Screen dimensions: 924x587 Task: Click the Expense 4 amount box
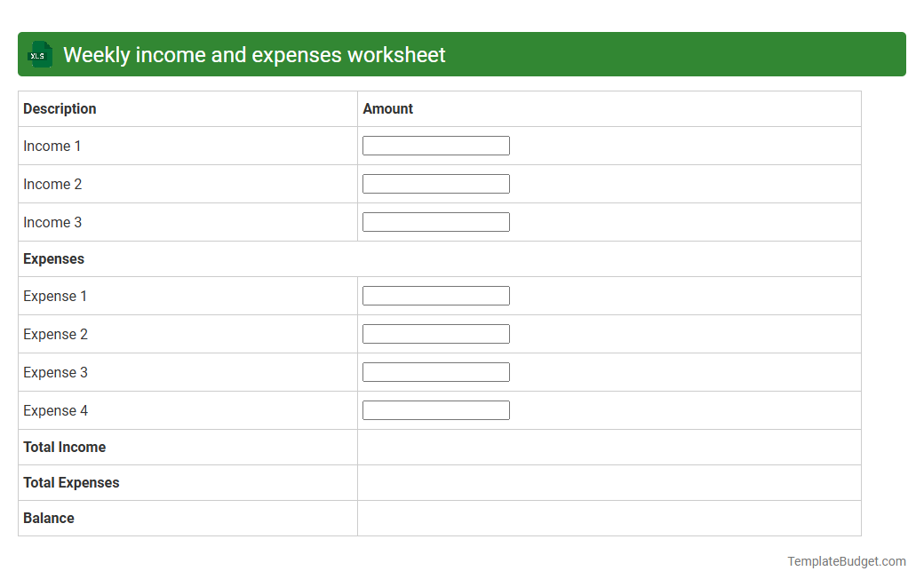click(435, 409)
